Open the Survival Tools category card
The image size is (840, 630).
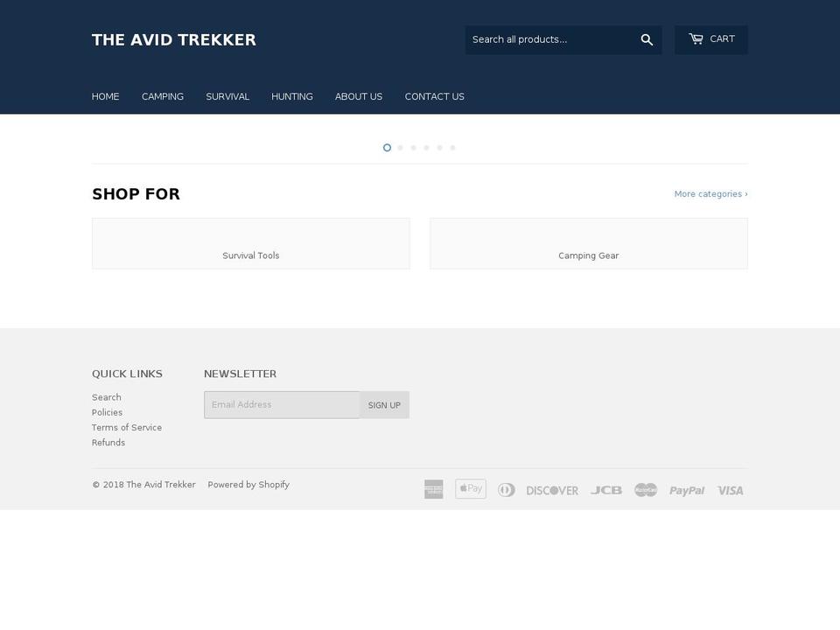251,243
